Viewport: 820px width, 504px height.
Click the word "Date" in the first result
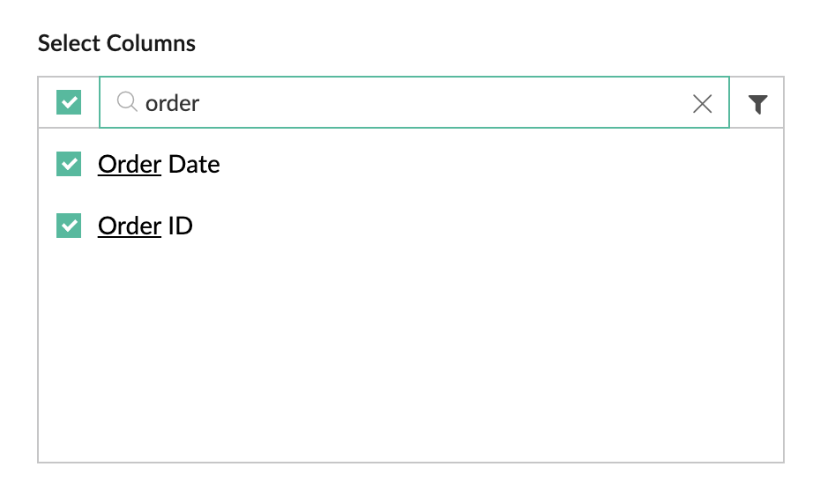(x=194, y=164)
